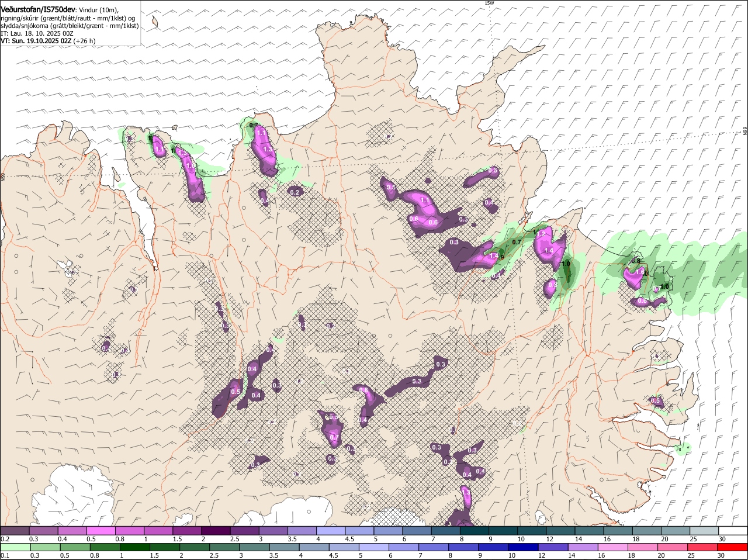Pick the magenta snow swatch between 0.8 and 1

[x=130, y=530]
